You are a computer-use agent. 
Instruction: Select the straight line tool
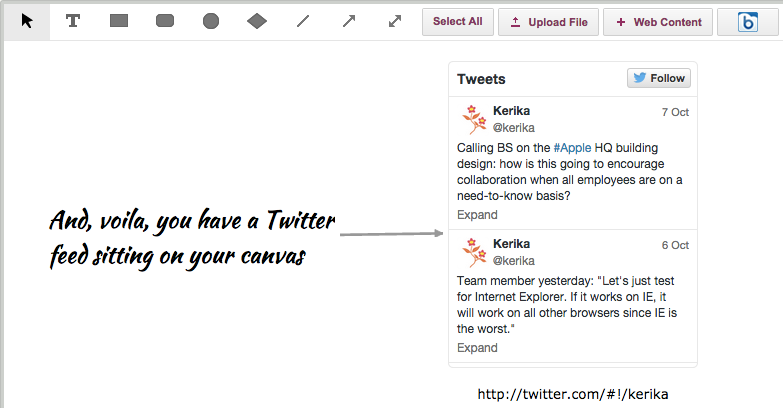303,21
